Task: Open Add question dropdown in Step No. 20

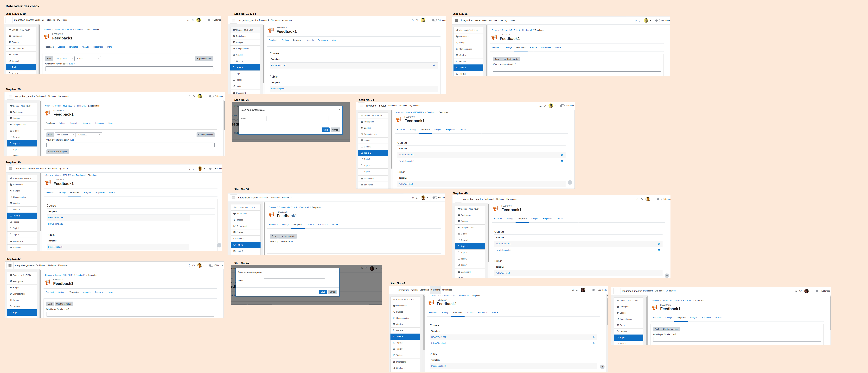Action: (x=65, y=135)
